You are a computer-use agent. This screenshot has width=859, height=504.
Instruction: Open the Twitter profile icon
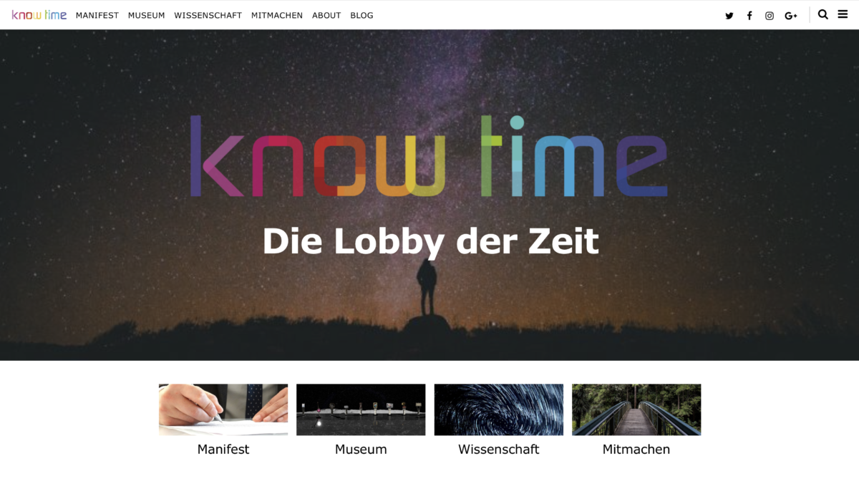point(729,16)
